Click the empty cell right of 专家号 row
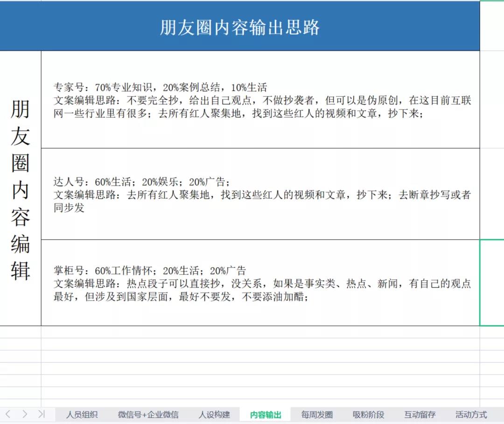The image size is (504, 424). (492, 100)
